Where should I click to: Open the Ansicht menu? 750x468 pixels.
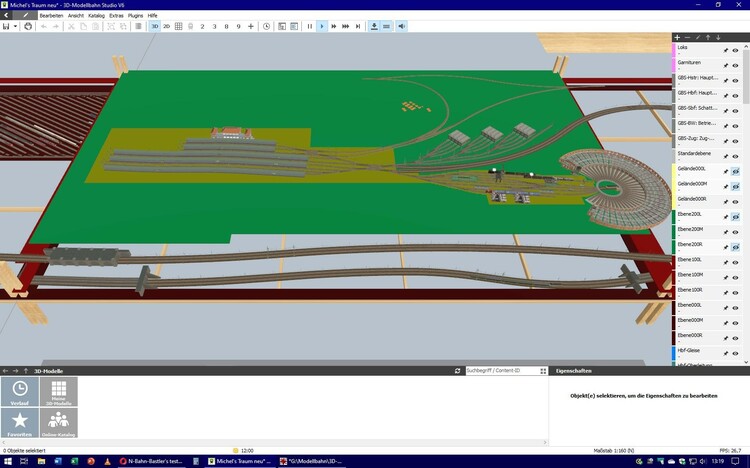click(76, 16)
